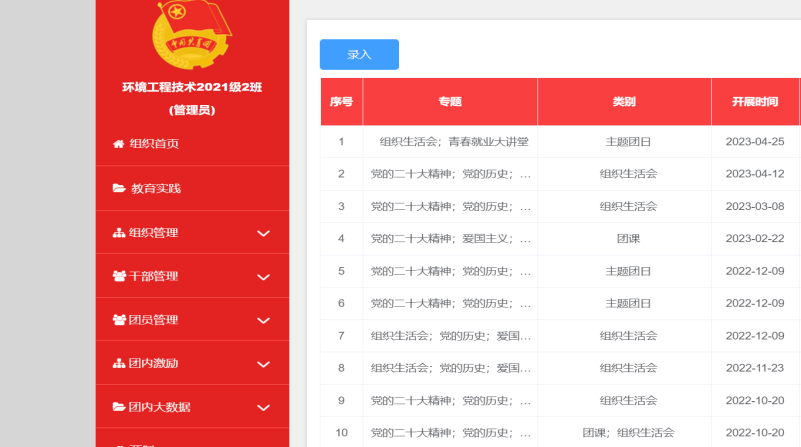Expand the 团内激励 chevron arrow
Viewport: 801px width, 447px height.
[264, 364]
